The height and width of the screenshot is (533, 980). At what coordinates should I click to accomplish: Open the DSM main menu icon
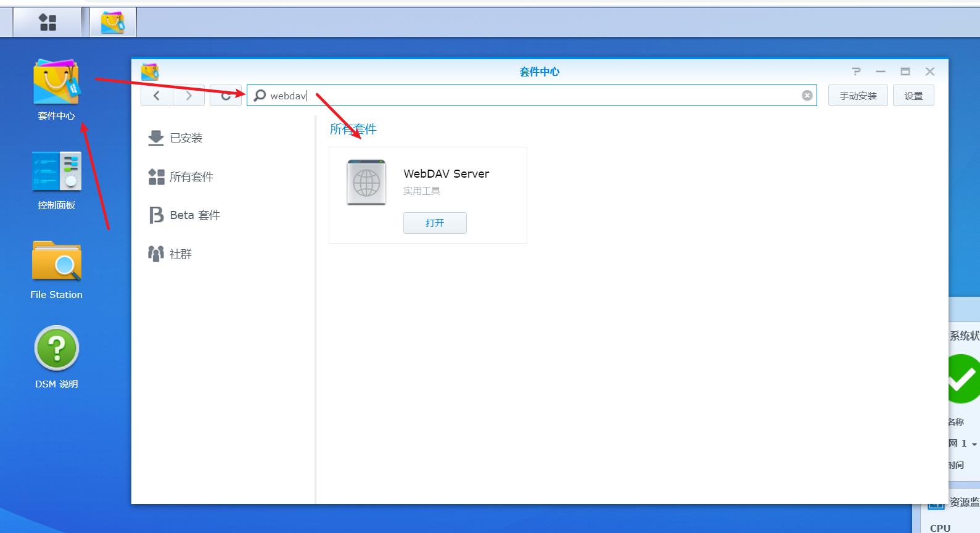47,23
